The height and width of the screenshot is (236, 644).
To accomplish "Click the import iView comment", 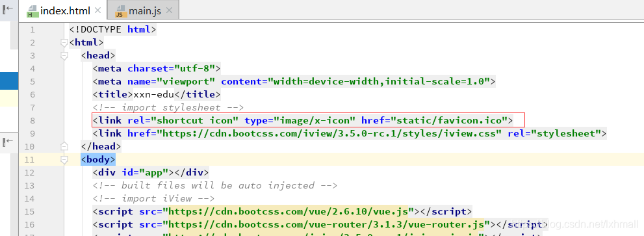I will pos(154,198).
